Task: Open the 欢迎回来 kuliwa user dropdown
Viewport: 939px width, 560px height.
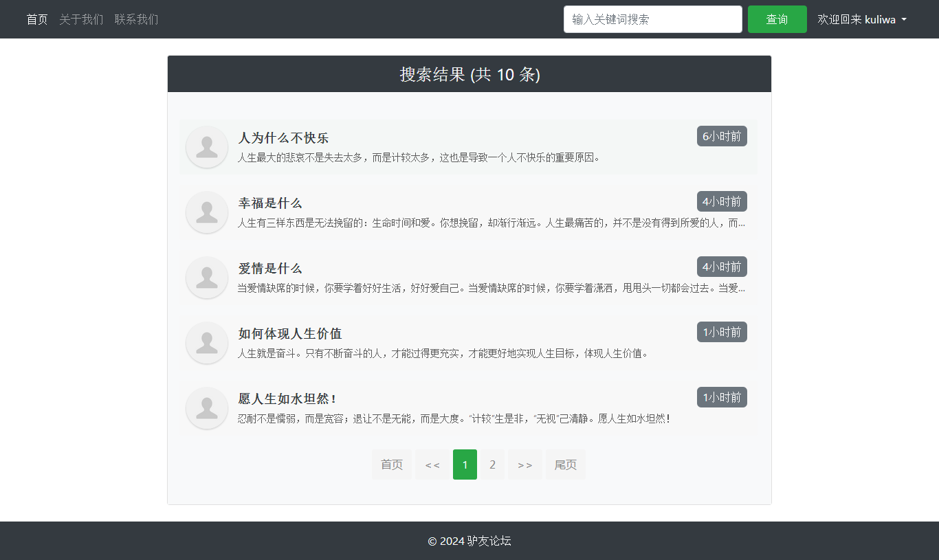Action: pyautogui.click(x=861, y=19)
